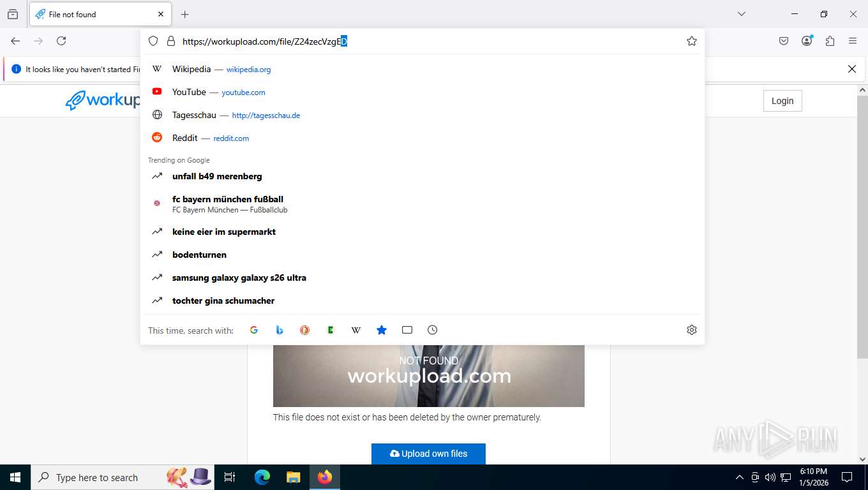
Task: Click the page vertical scrollbar thumb
Action: pos(862,226)
